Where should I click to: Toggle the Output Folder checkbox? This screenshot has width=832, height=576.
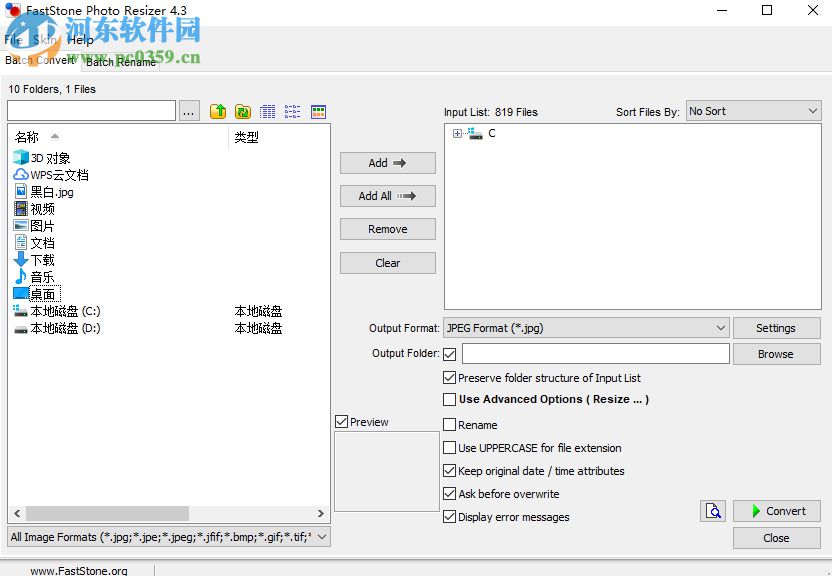[449, 354]
